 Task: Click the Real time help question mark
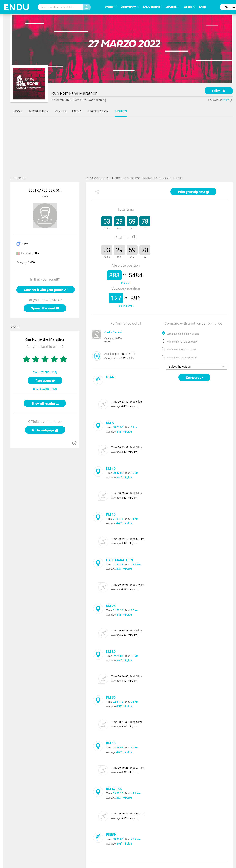tap(134, 238)
